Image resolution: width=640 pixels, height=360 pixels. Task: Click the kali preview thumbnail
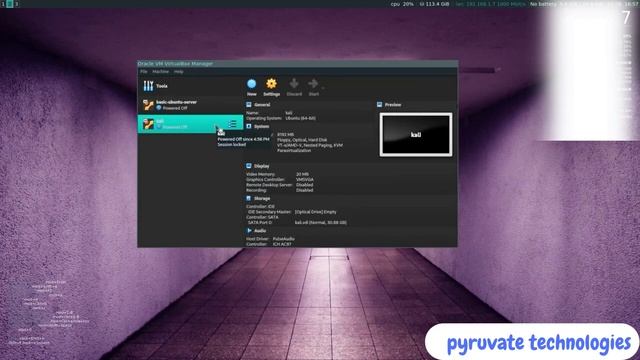coord(416,134)
